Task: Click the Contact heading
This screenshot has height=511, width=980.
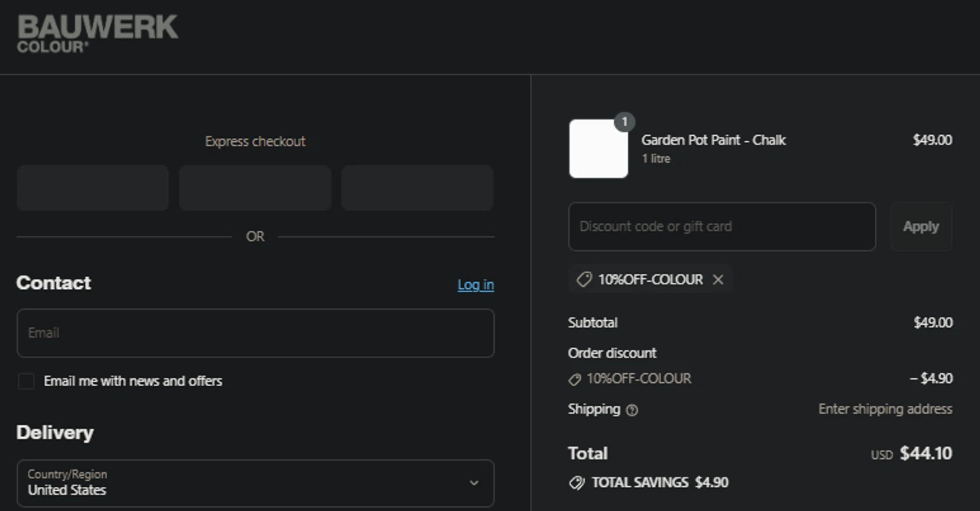Action: click(x=54, y=283)
